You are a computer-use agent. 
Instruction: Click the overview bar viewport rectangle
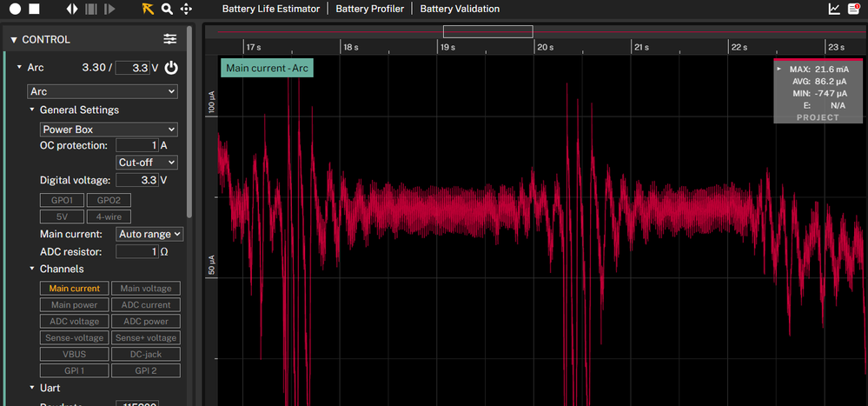click(487, 31)
